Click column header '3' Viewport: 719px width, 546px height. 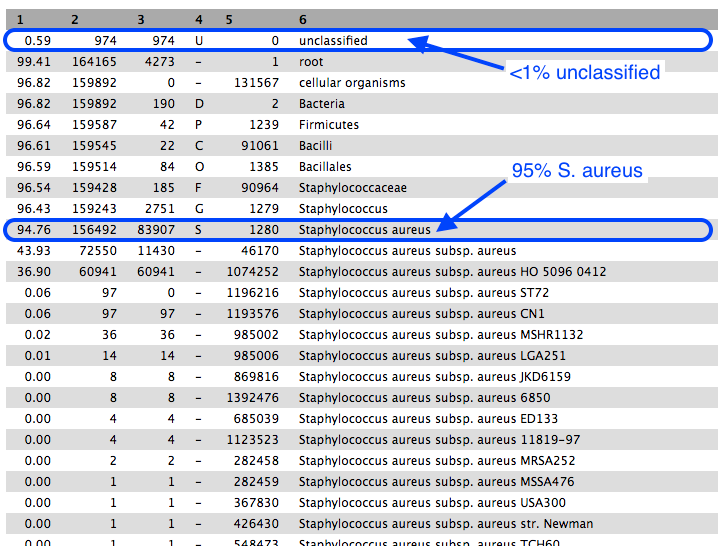(x=141, y=20)
